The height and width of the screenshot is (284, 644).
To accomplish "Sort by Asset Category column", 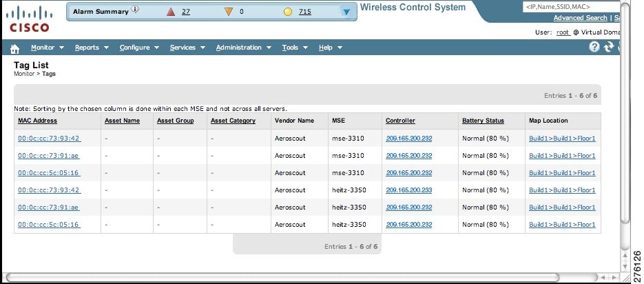I will pyautogui.click(x=233, y=121).
